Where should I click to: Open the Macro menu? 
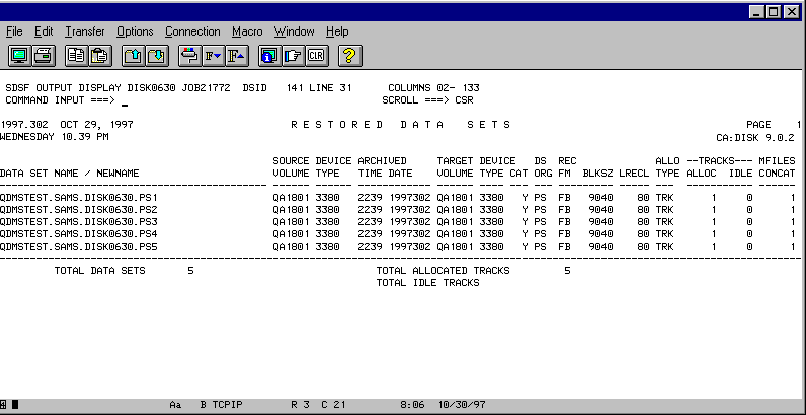click(247, 32)
